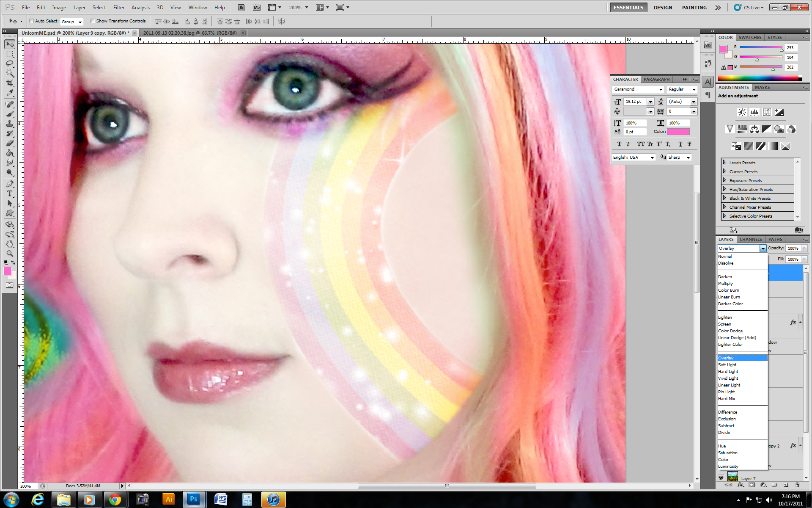Select the Crop tool
The height and width of the screenshot is (508, 812).
pos(10,83)
